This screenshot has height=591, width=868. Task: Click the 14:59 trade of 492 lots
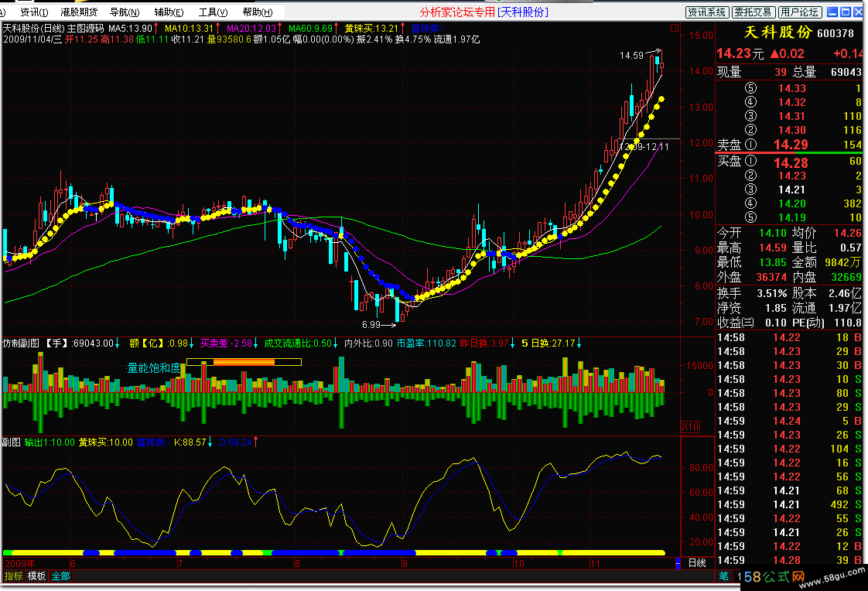tap(790, 504)
